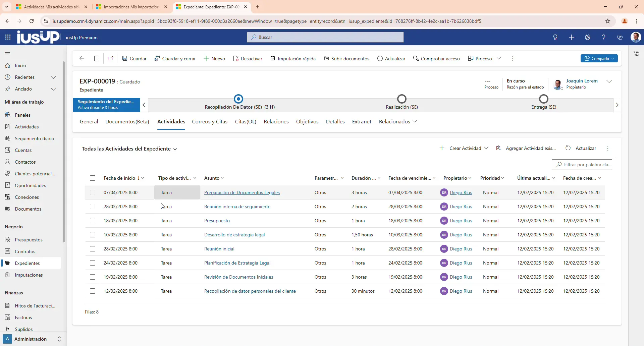Screen dimensions: 644x346
Task: Open the settings gear in header
Action: coord(588,37)
